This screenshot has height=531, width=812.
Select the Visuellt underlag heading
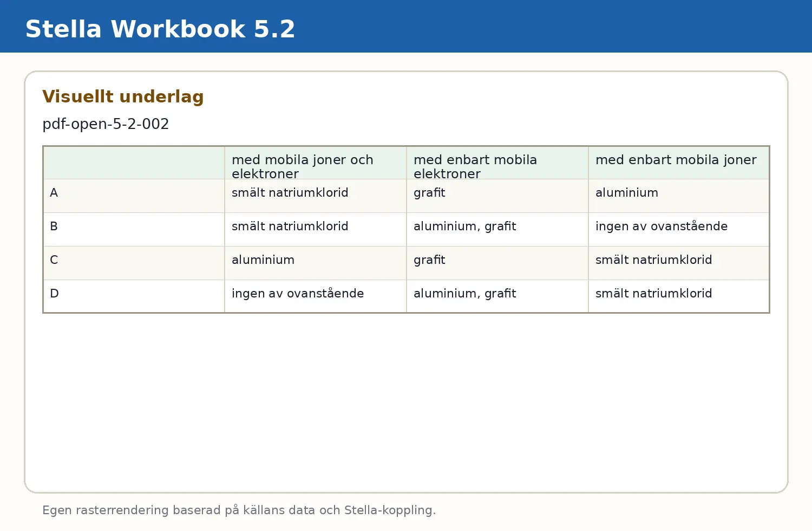click(123, 96)
